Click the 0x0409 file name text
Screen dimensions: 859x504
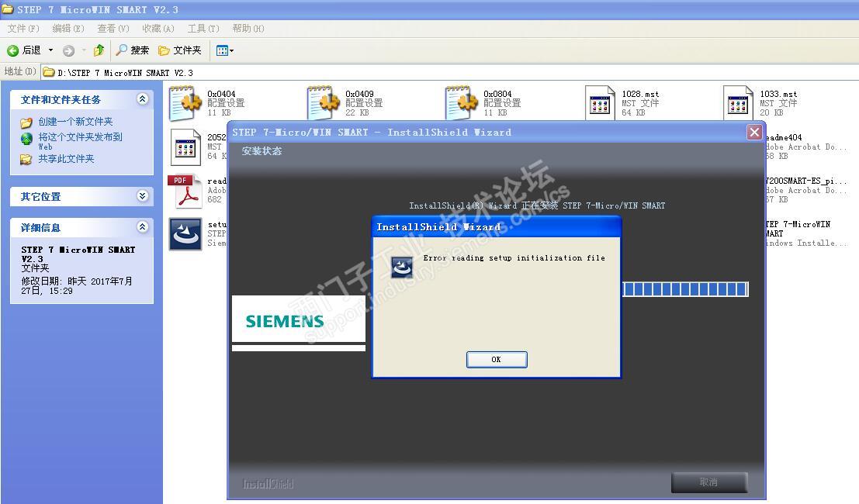[x=359, y=94]
